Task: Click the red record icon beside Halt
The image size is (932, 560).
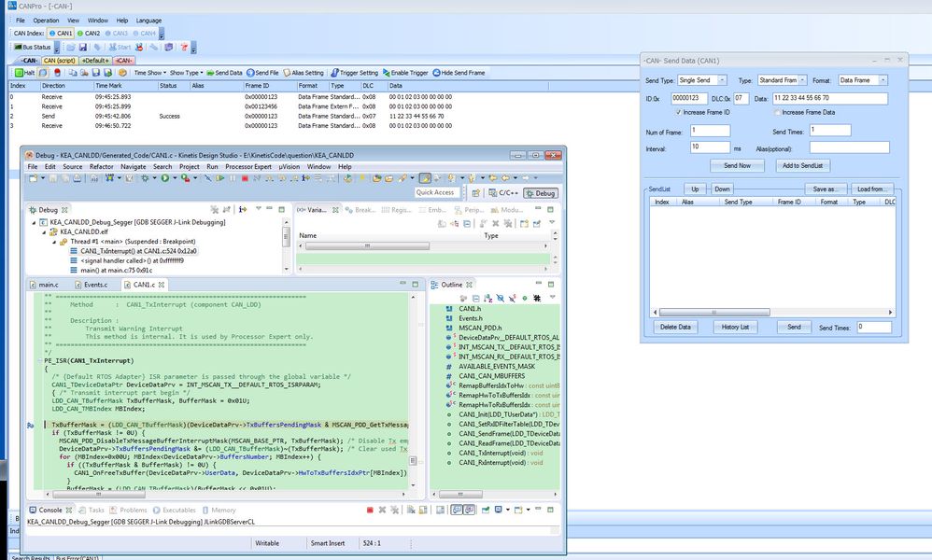Action: [57, 73]
